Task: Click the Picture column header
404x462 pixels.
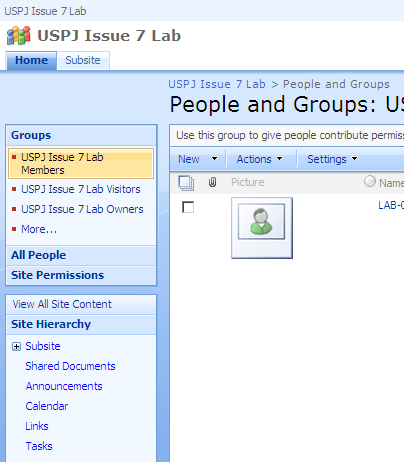Action: [248, 182]
